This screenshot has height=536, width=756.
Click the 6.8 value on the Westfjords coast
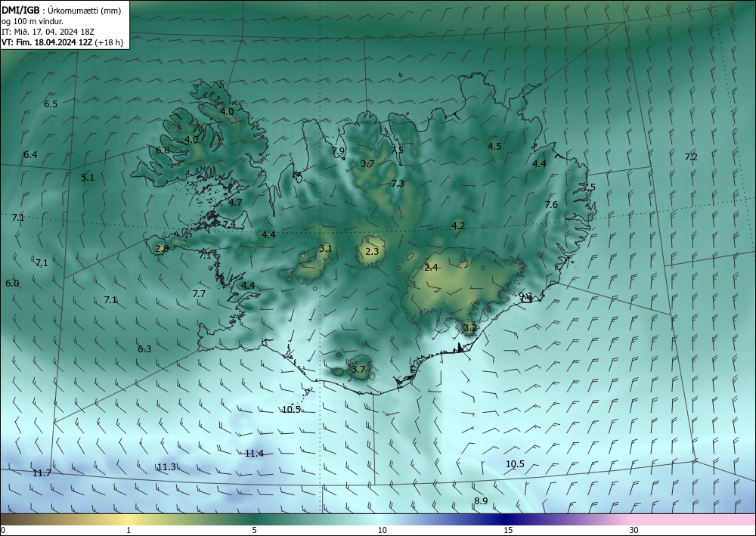click(x=163, y=150)
